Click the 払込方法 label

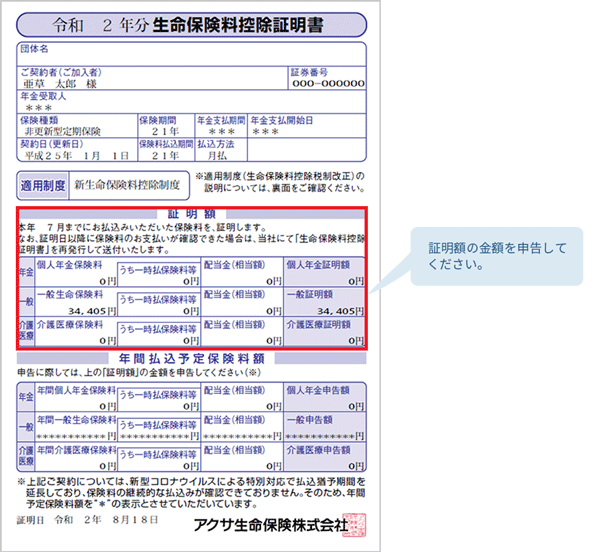(216, 144)
